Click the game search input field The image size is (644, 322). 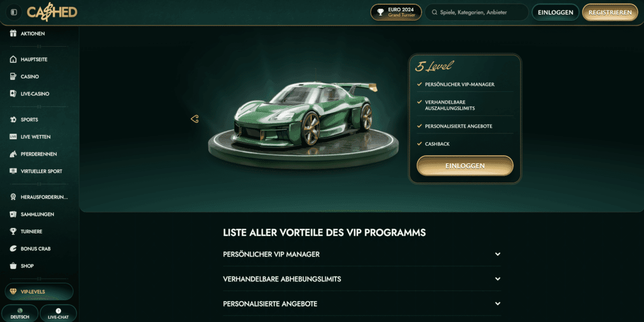pos(477,12)
